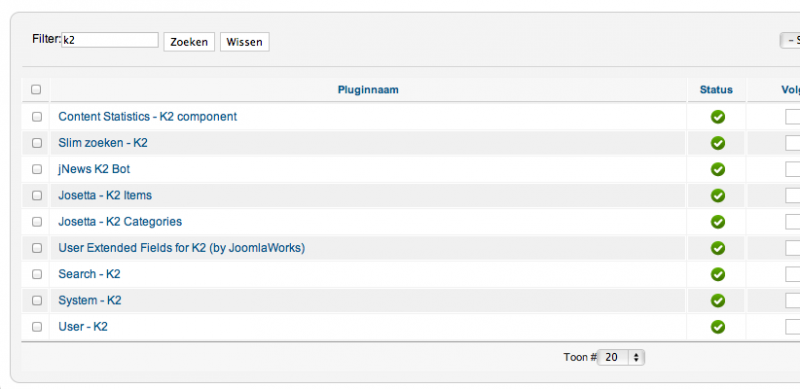
Task: Click ordering field in Search - K2 row
Action: pyautogui.click(x=792, y=274)
